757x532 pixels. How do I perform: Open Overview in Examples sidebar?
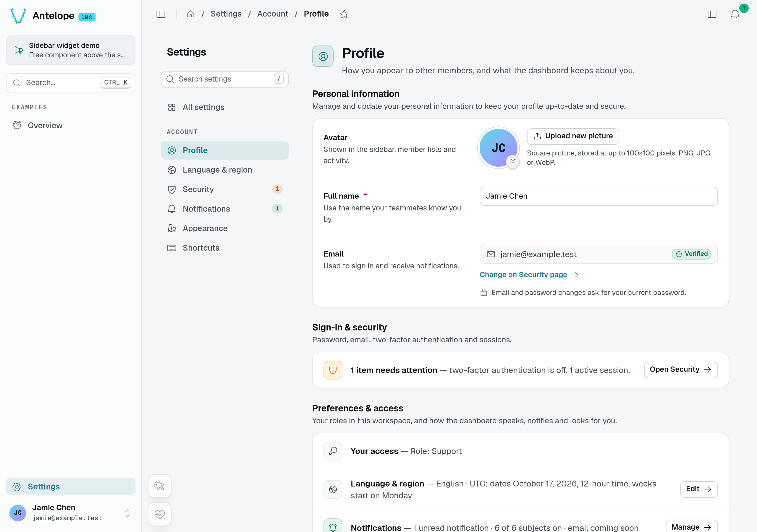click(x=71, y=125)
